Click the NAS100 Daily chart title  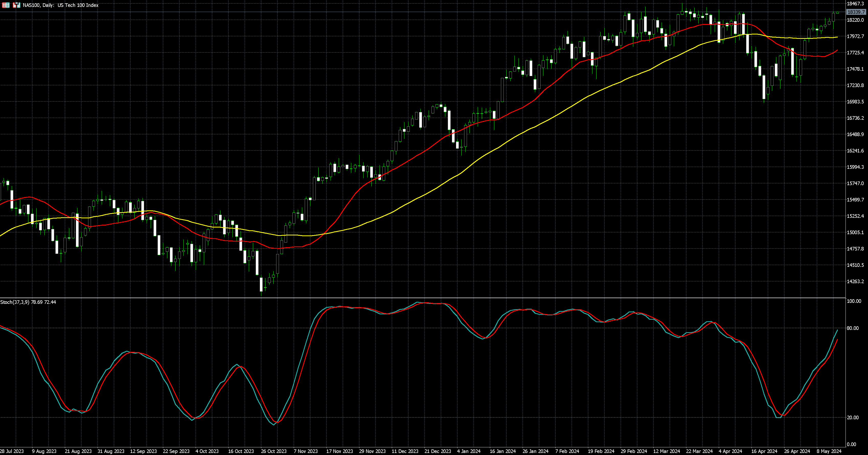click(x=61, y=5)
